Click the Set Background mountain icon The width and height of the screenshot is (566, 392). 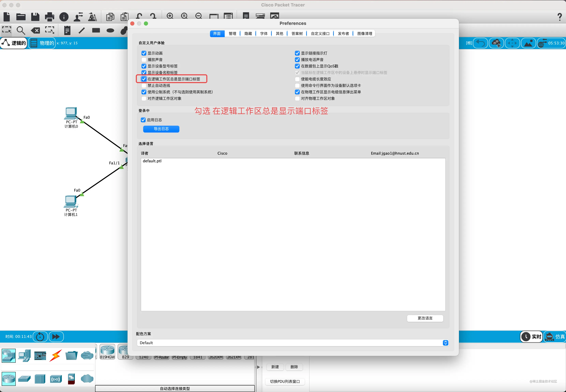[x=528, y=43]
